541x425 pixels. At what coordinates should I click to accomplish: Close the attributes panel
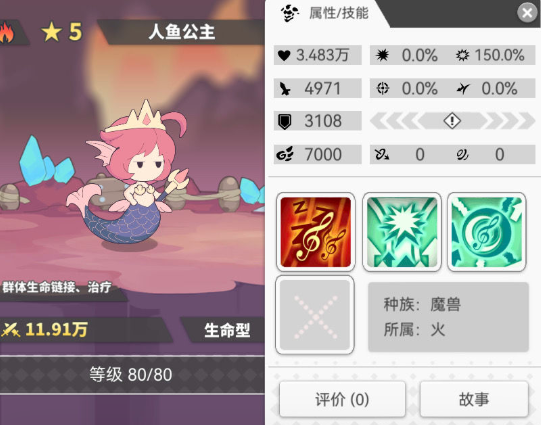[527, 13]
